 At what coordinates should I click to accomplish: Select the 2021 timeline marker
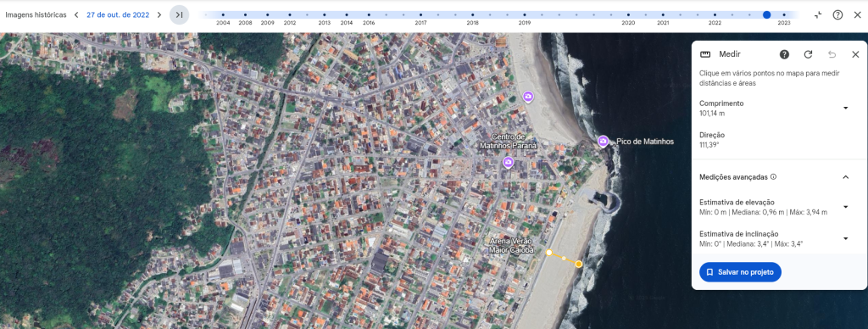[x=663, y=15]
